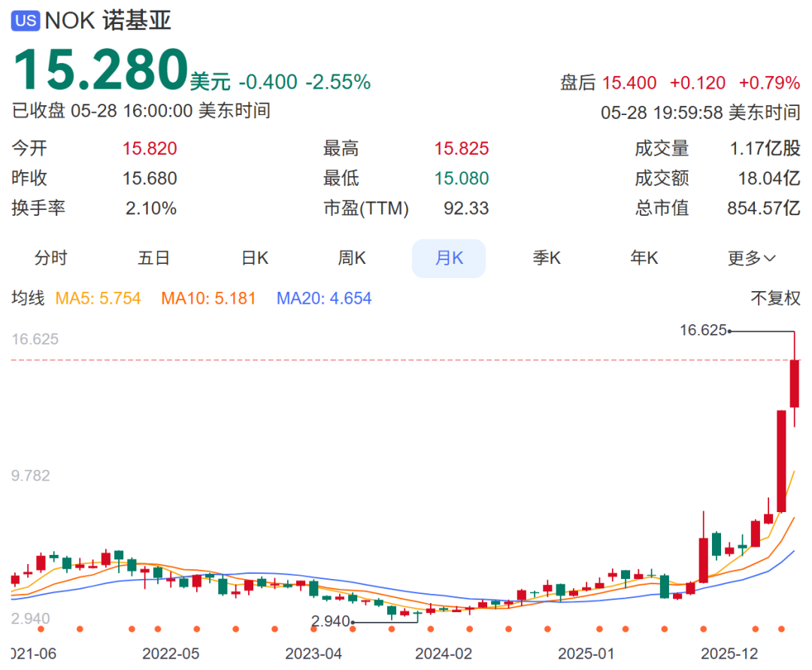The height and width of the screenshot is (670, 812).
Task: Click the 今开 15.820 value
Action: point(150,149)
